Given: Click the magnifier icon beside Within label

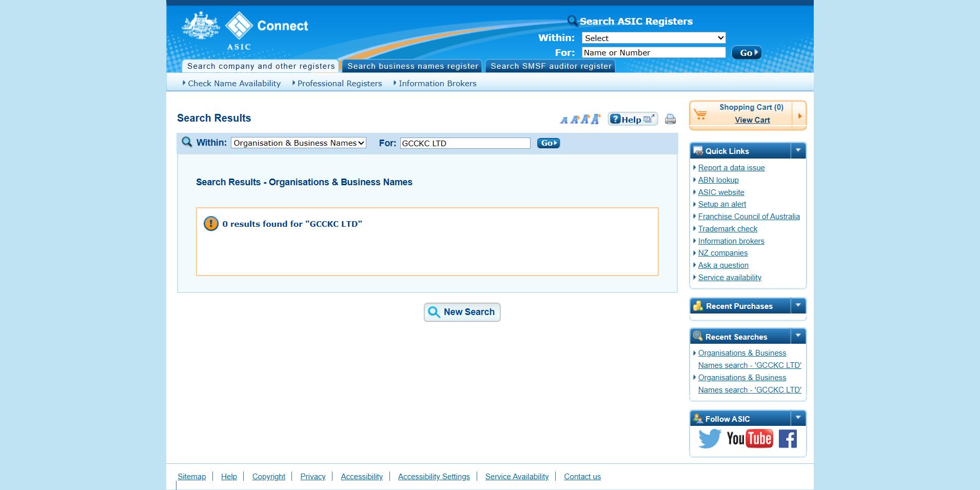Looking at the screenshot, I should [187, 142].
